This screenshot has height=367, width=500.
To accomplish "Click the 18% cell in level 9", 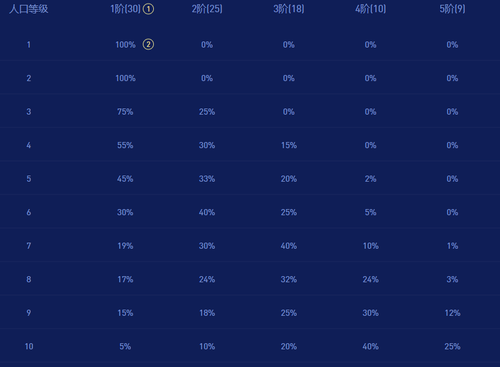I will tap(207, 313).
